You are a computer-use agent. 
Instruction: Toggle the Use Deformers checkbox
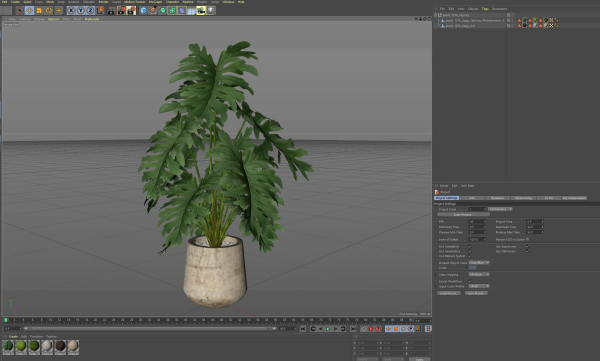tap(527, 251)
